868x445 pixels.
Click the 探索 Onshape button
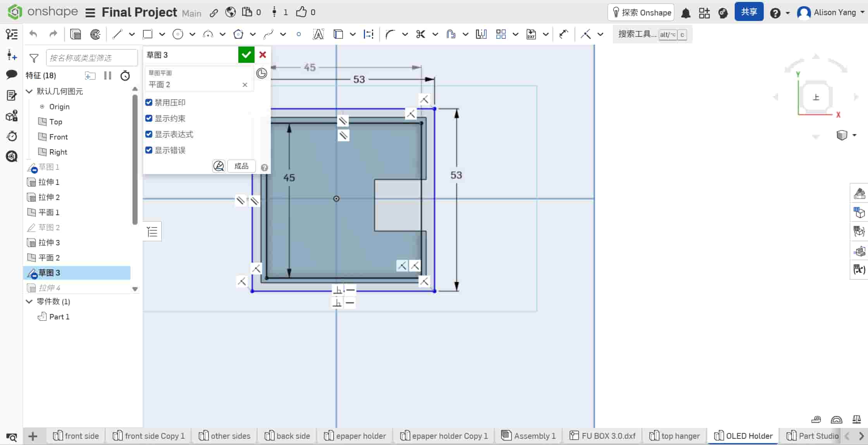click(x=641, y=13)
